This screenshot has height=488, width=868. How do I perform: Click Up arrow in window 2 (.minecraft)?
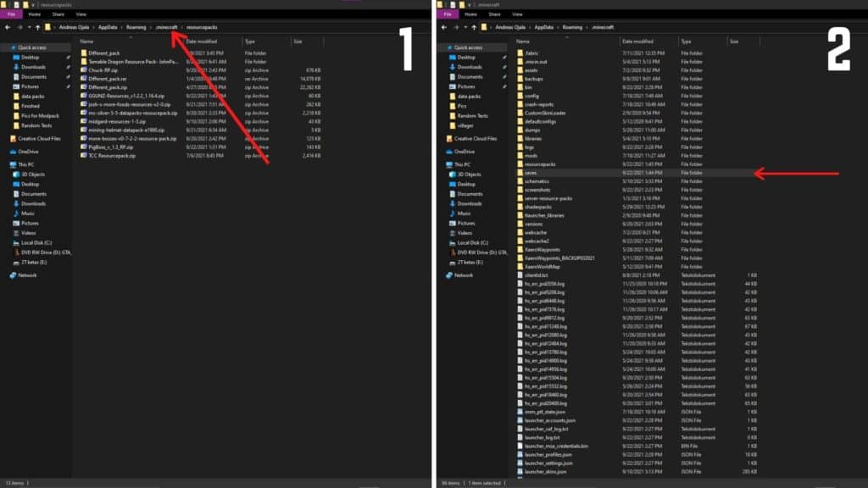(474, 27)
